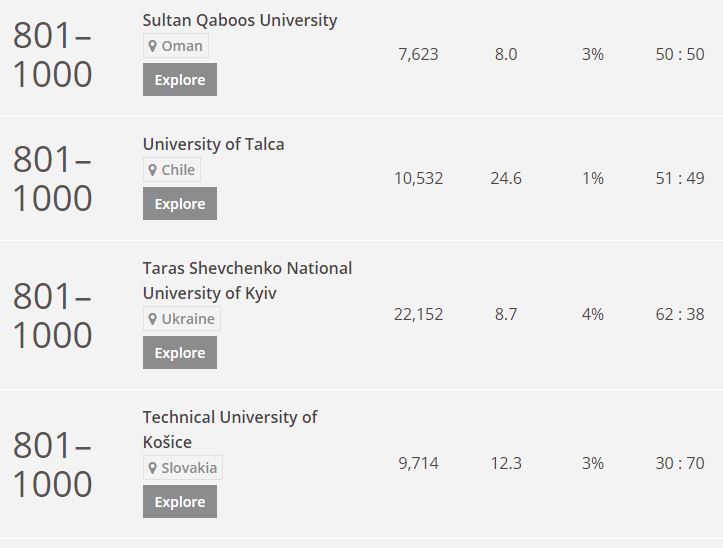
Task: Click the 7,623 student count for Sultan Qaboos
Action: click(418, 55)
